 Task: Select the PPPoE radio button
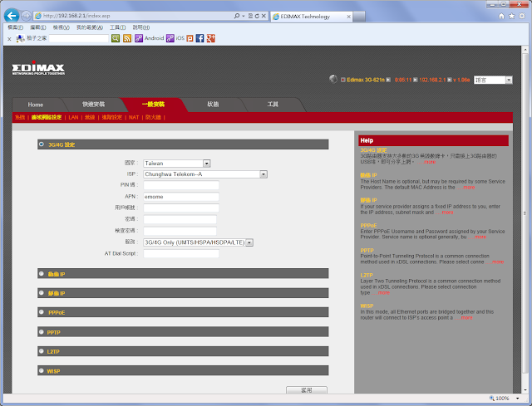pyautogui.click(x=42, y=312)
